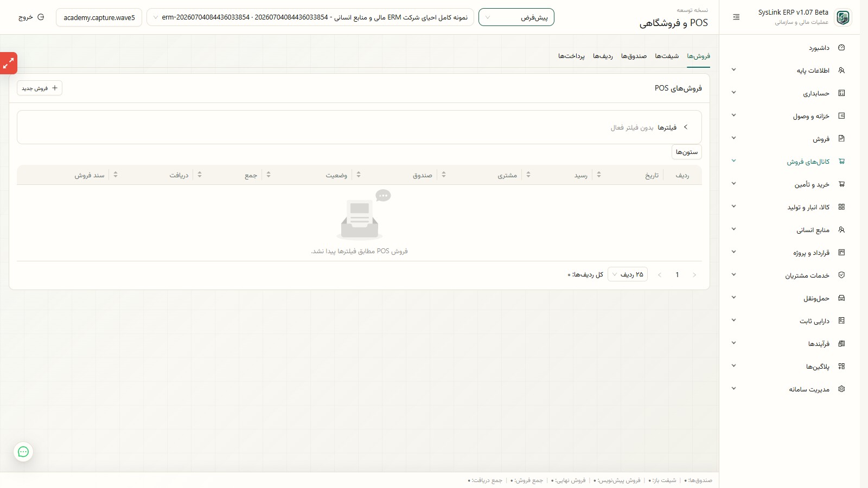Expand اطلاعات پایه menu chevron

click(733, 70)
